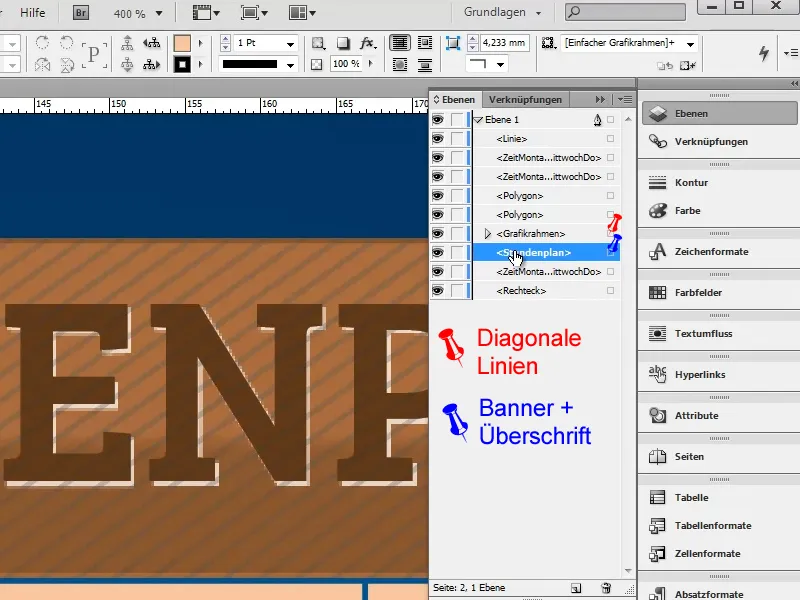The height and width of the screenshot is (600, 800).
Task: Create new layer using the bottom panel icon
Action: (x=576, y=588)
